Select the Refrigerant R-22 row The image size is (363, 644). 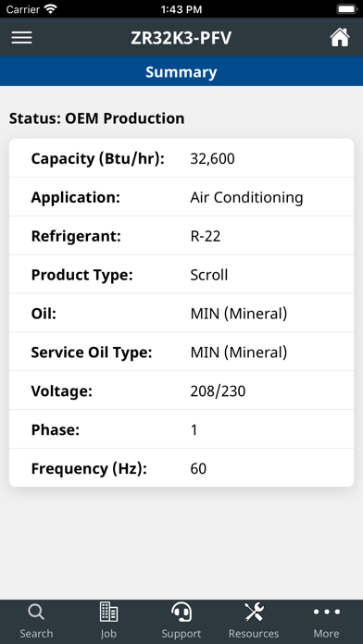[x=181, y=236]
